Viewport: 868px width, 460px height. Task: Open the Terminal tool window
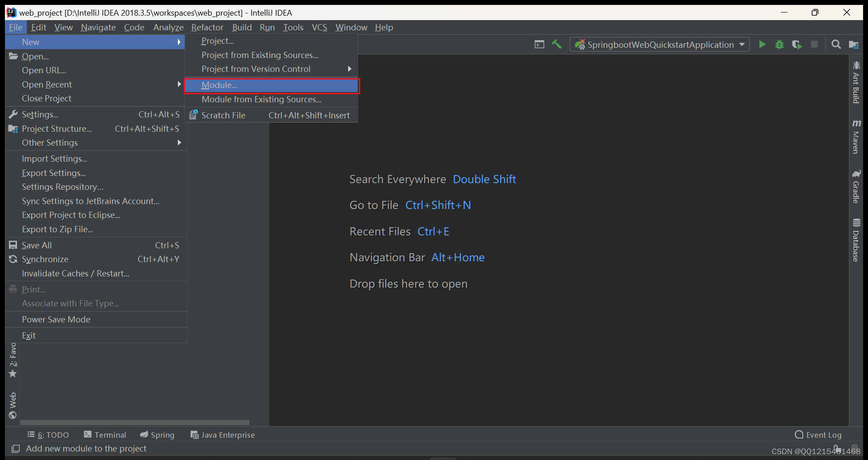[x=105, y=435]
